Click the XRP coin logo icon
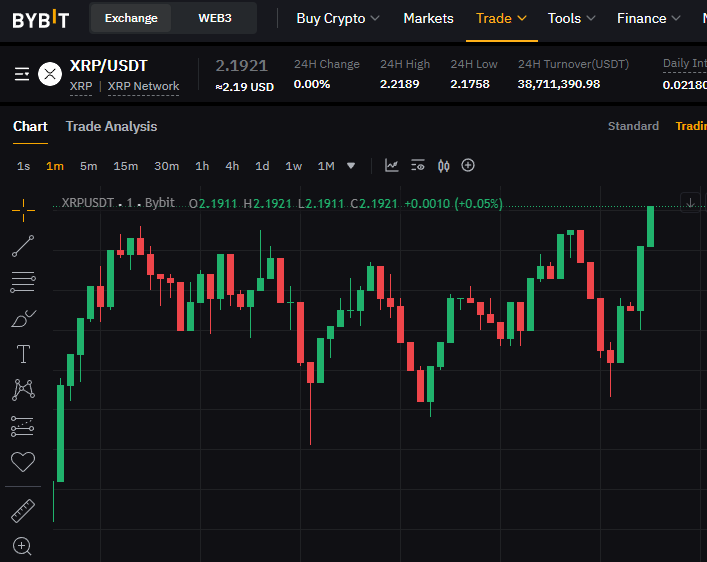 [x=50, y=74]
